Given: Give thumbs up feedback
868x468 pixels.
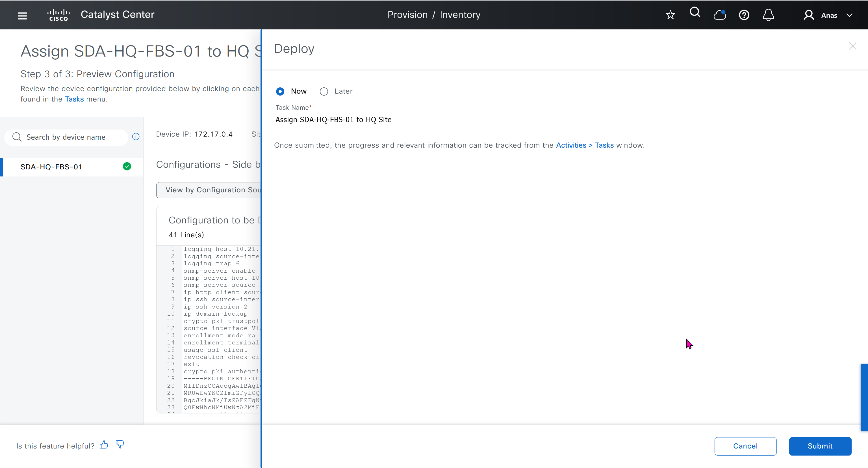Looking at the screenshot, I should pos(104,445).
